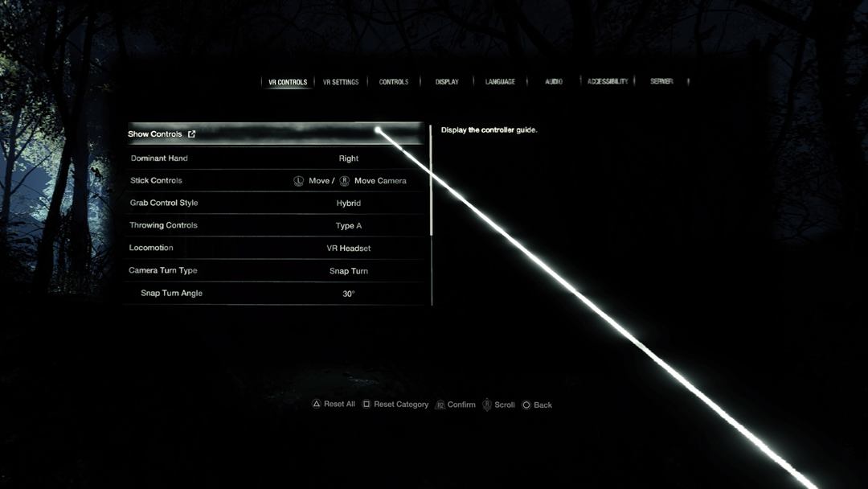Image resolution: width=868 pixels, height=489 pixels.
Task: Switch to the VR Settings tab
Action: click(341, 82)
